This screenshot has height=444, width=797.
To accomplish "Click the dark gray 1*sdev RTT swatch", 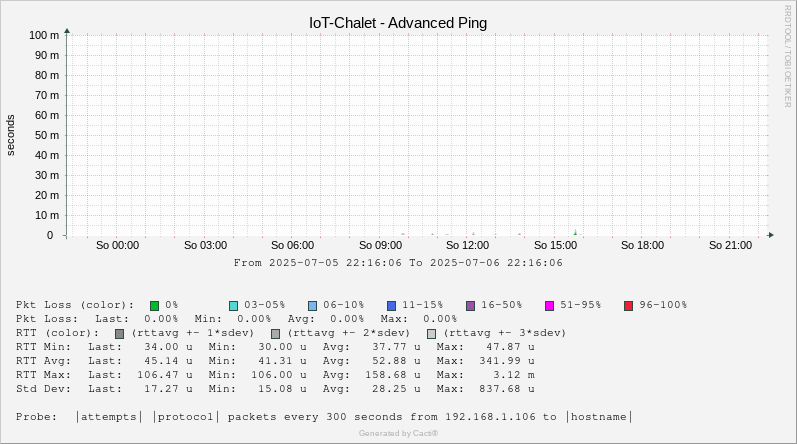I will (119, 334).
